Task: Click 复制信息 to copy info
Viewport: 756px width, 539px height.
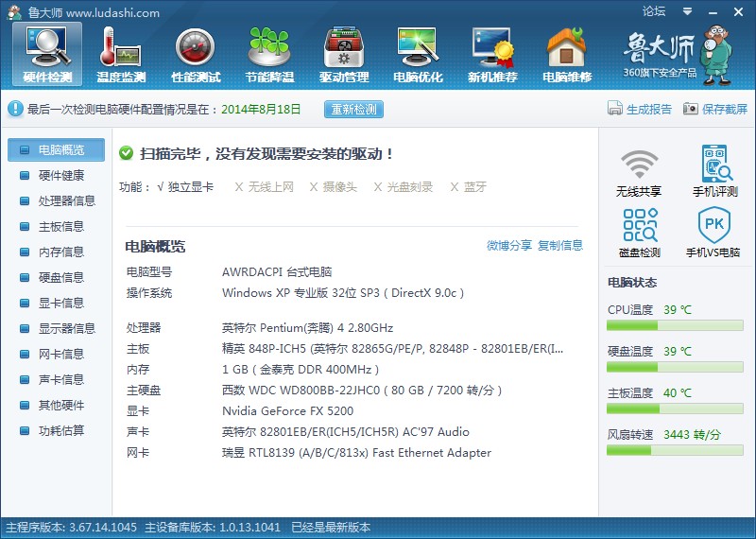Action: (560, 246)
